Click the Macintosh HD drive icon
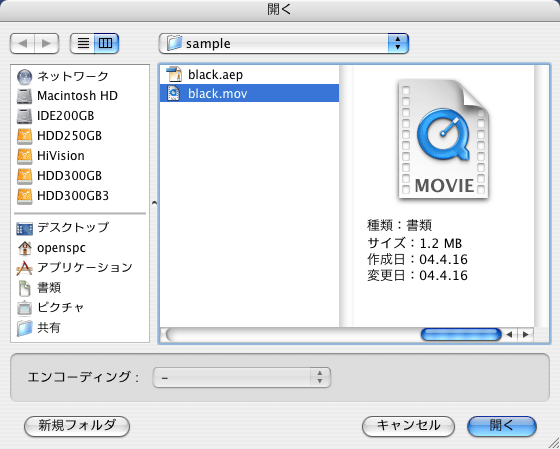This screenshot has height=449, width=560. (25, 96)
